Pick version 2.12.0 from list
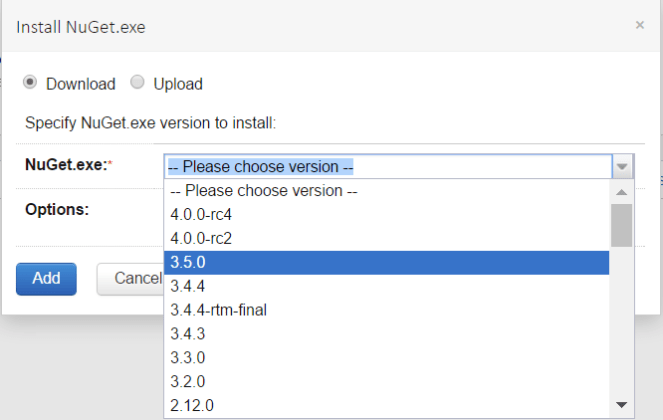Image resolution: width=663 pixels, height=420 pixels. click(x=192, y=405)
